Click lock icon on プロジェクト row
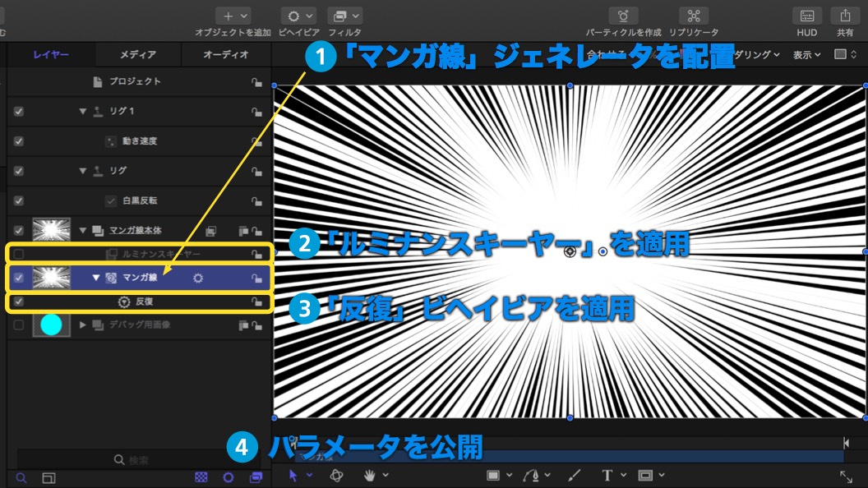 coord(256,82)
